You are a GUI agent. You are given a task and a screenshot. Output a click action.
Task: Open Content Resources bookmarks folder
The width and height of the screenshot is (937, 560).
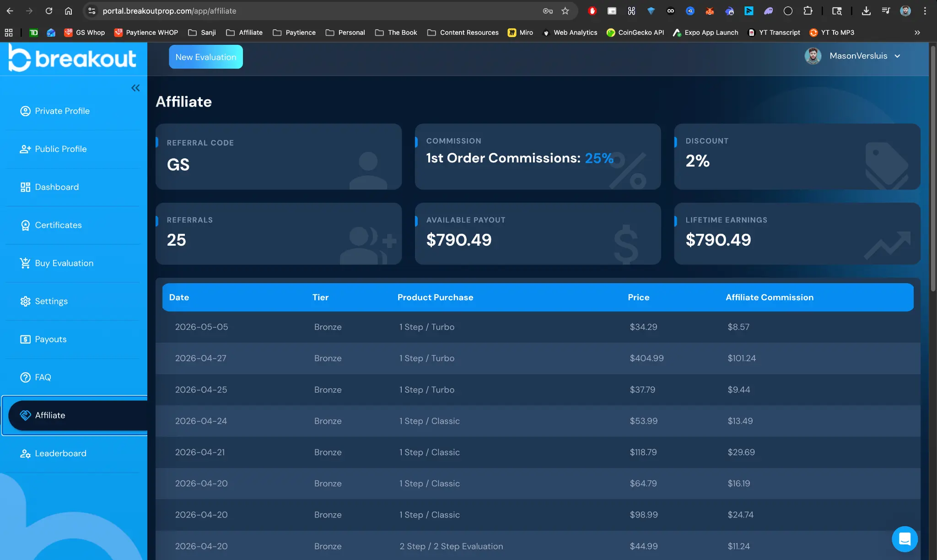coord(463,32)
